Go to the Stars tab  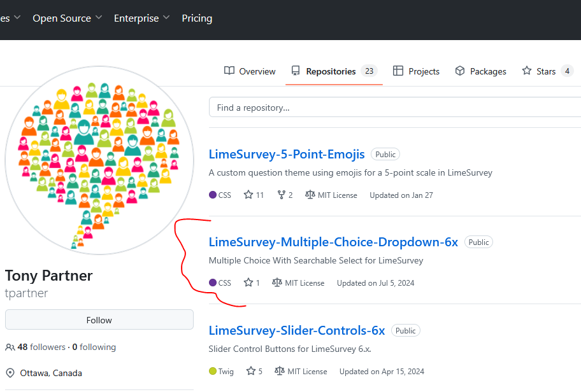539,71
